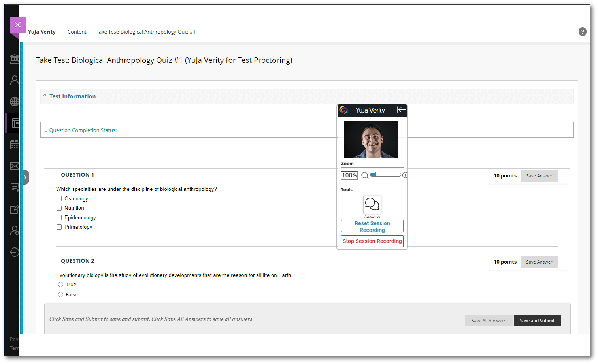
Task: Open the Tools pencil-square icon in sidebar
Action: coord(15,209)
